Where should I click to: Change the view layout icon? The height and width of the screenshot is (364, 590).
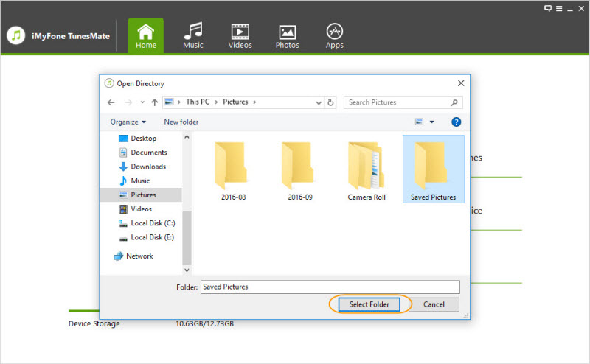point(419,122)
